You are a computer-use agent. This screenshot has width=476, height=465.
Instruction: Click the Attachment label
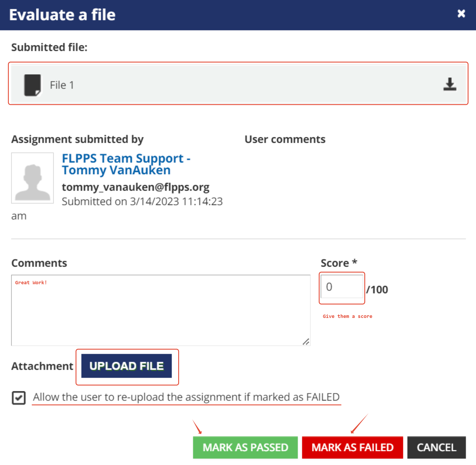(x=42, y=366)
